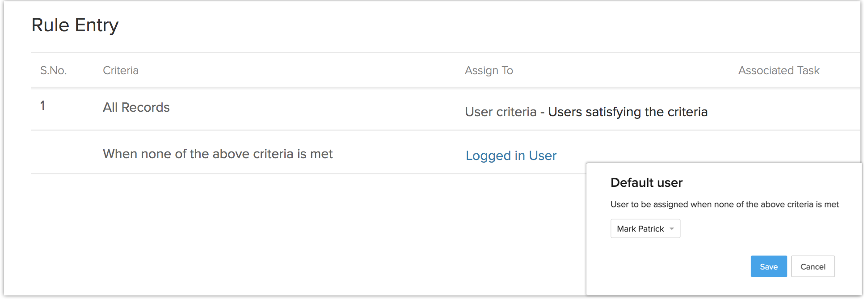
Task: Click the Rule Entry heading
Action: pos(75,25)
